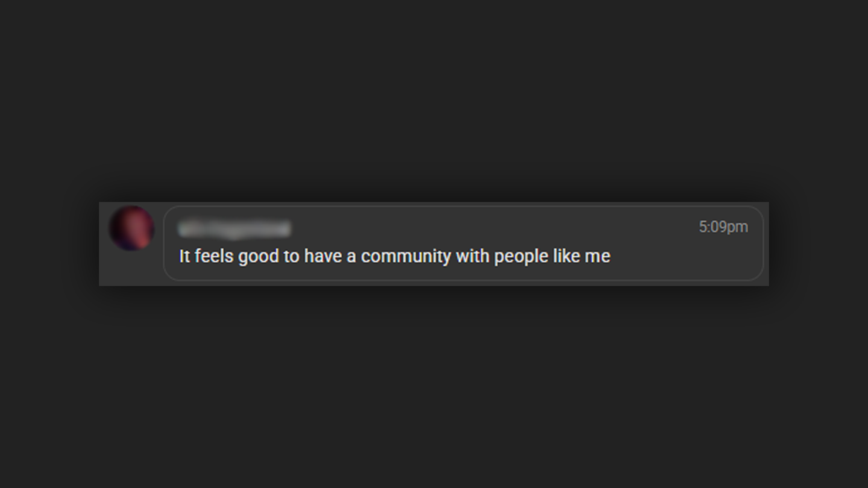868x488 pixels.
Task: Select the chat message text line
Action: [x=395, y=257]
